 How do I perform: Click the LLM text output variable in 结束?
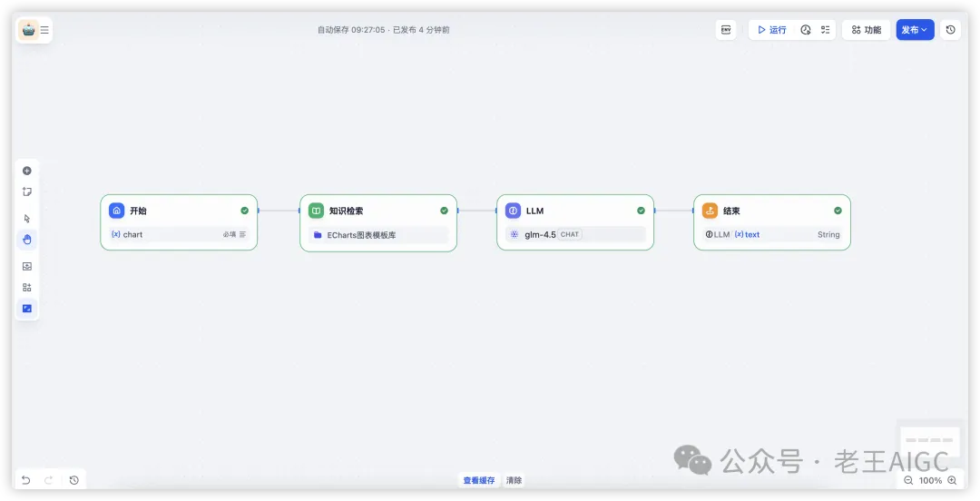point(732,234)
